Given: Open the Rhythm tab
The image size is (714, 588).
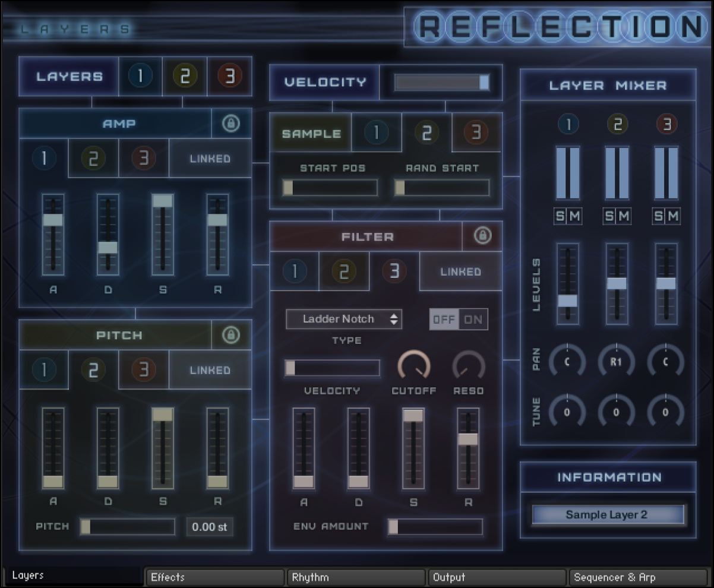Looking at the screenshot, I should [x=356, y=577].
